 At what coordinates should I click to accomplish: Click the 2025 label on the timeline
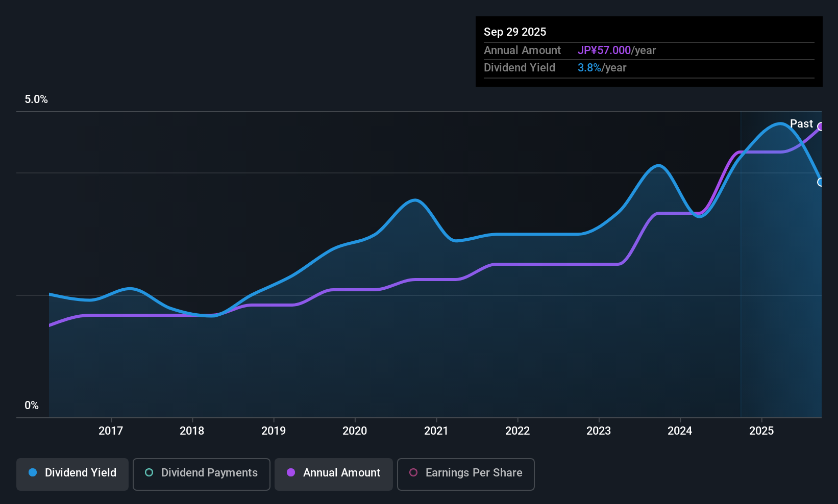pos(761,431)
